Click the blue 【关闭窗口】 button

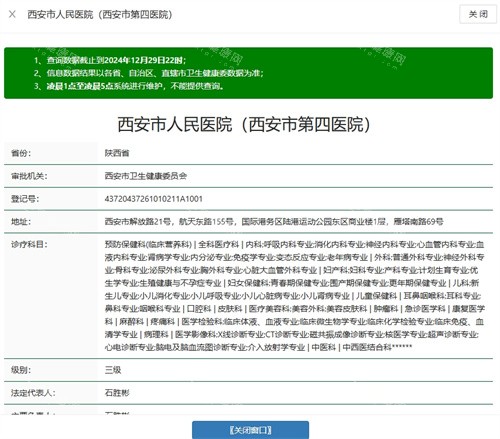pyautogui.click(x=250, y=430)
